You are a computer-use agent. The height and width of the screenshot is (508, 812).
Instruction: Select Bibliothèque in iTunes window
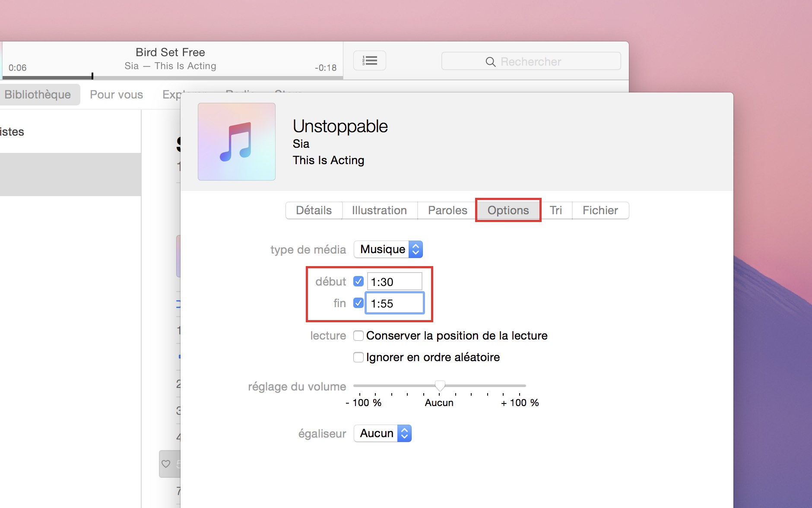(38, 95)
